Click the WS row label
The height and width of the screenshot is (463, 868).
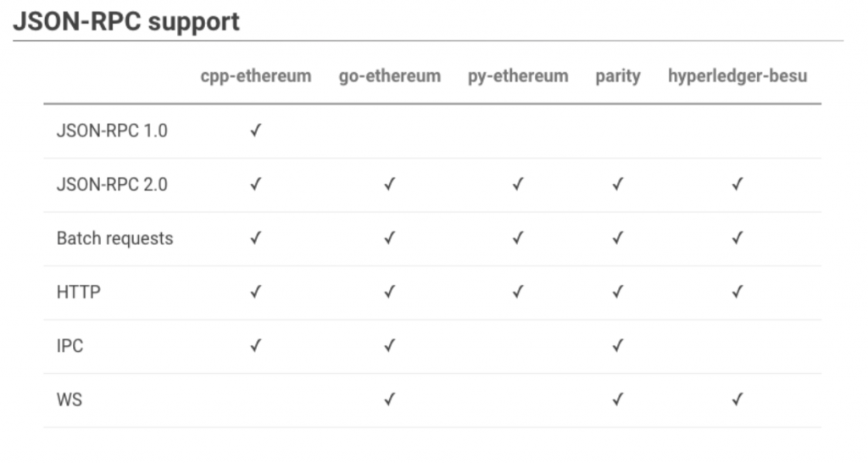pos(70,399)
